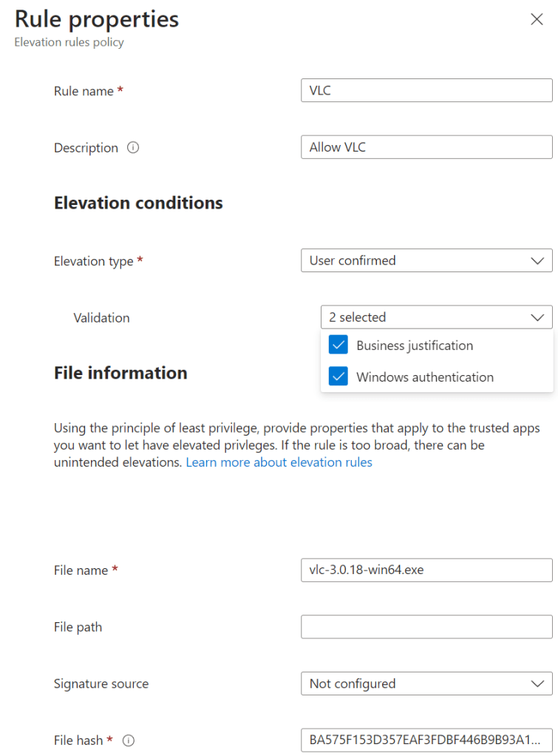Click the empty File path field
The width and height of the screenshot is (558, 756).
point(426,627)
